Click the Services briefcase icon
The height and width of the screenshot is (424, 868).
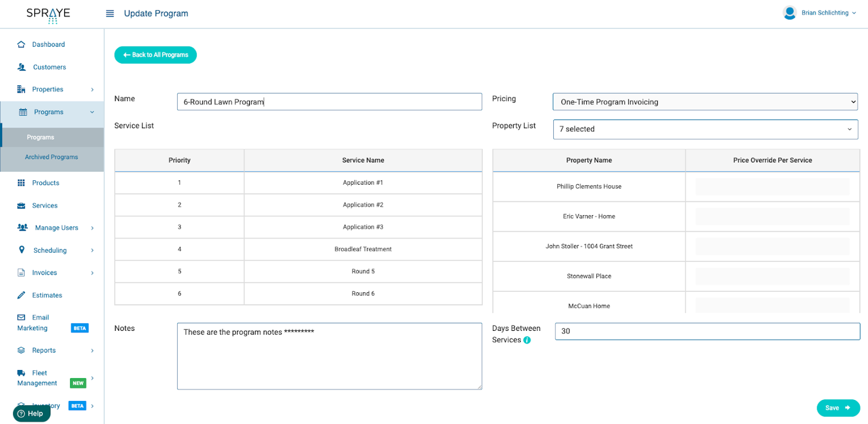coord(21,206)
